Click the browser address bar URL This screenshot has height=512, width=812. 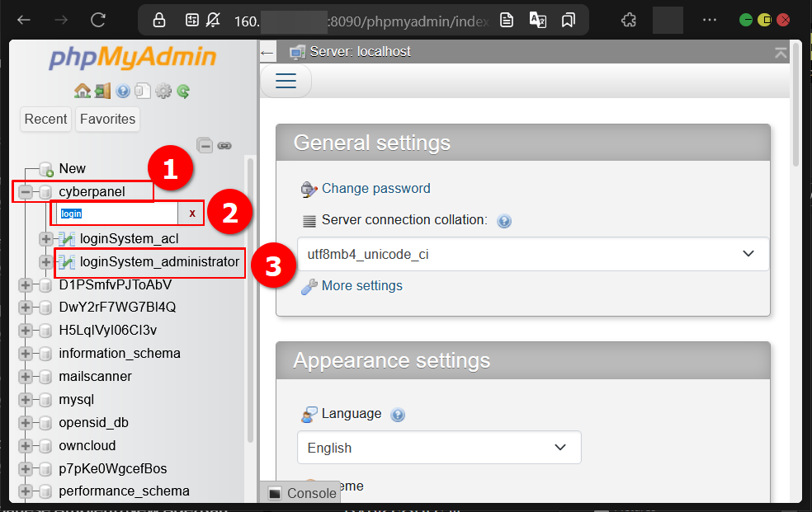pyautogui.click(x=361, y=21)
